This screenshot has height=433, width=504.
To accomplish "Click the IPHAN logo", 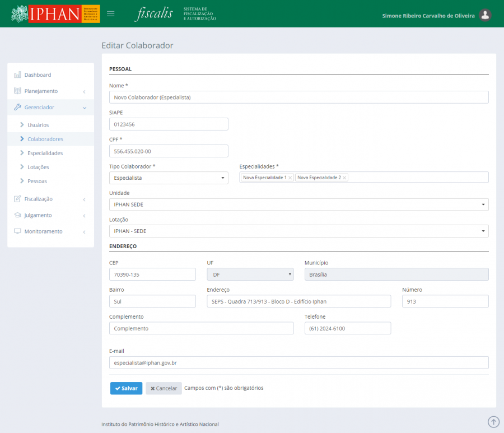I will pyautogui.click(x=55, y=14).
